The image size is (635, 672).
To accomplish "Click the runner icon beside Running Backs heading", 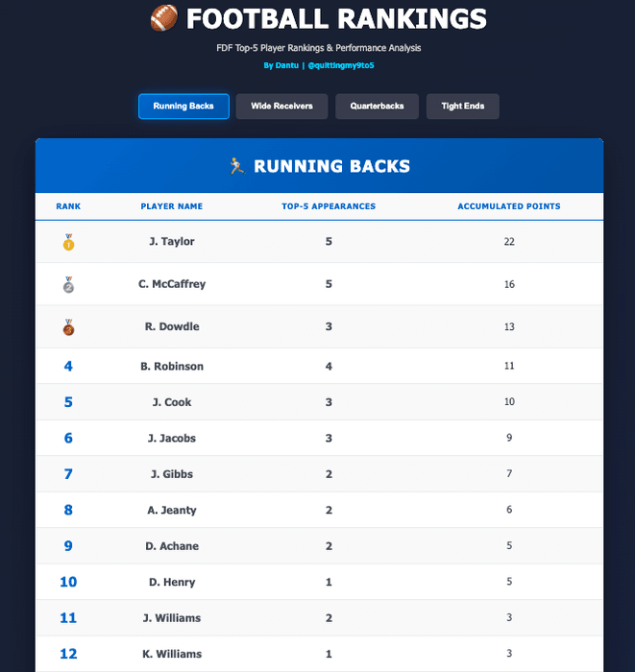I will coord(236,166).
